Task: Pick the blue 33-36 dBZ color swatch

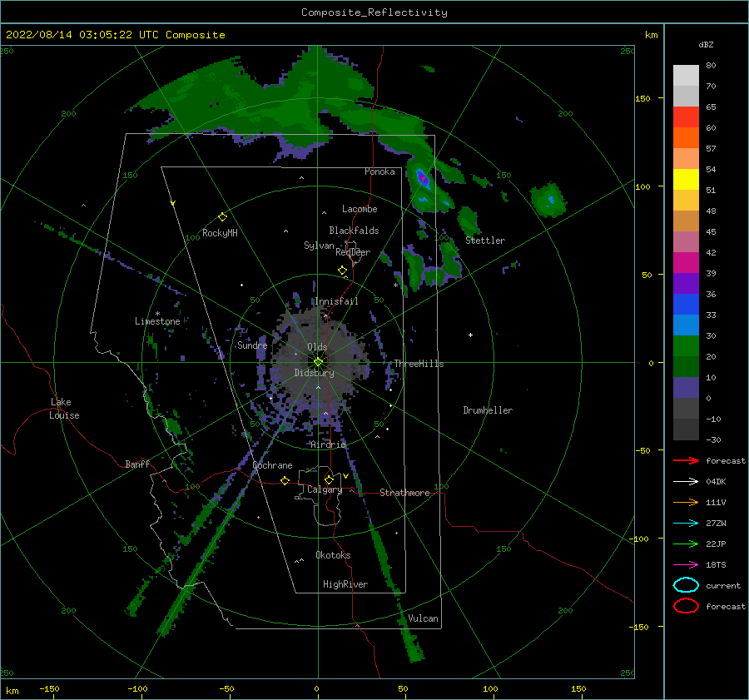Action: click(x=686, y=304)
